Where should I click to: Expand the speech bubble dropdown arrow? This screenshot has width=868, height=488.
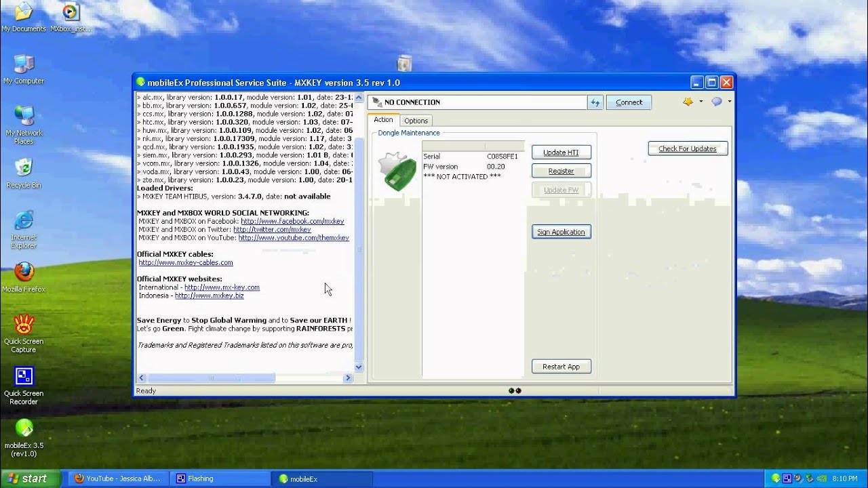tap(730, 102)
